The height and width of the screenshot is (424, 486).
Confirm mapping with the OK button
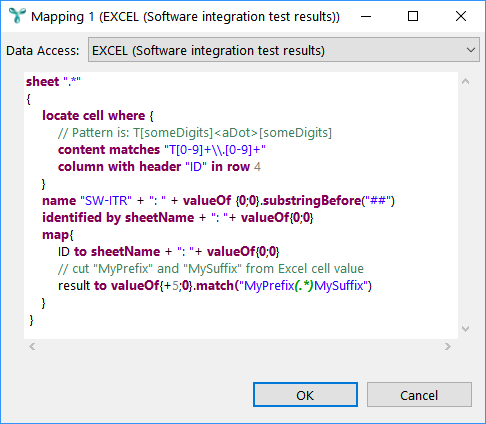pyautogui.click(x=305, y=395)
